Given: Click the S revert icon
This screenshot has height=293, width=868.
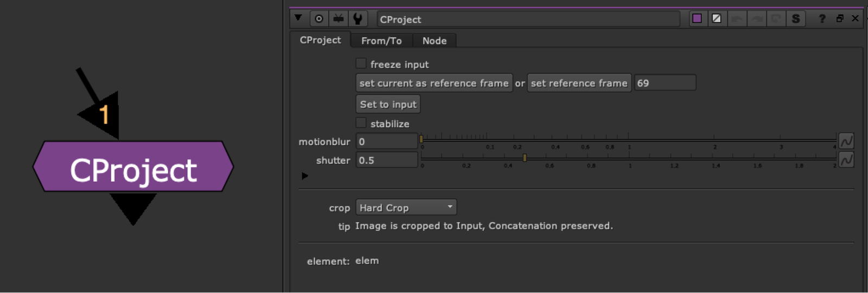Looking at the screenshot, I should 796,19.
